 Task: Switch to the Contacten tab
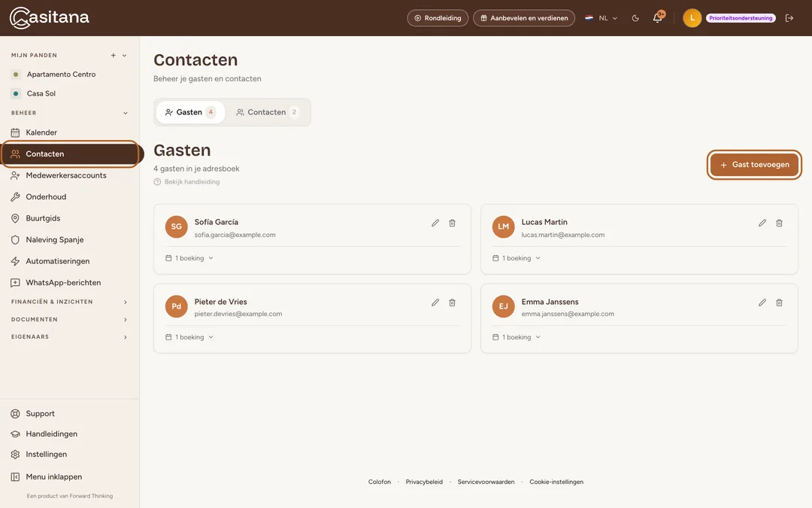(x=267, y=112)
